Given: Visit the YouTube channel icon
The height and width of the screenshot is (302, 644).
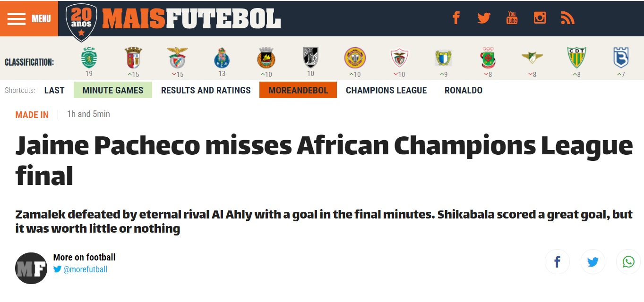Looking at the screenshot, I should [512, 18].
